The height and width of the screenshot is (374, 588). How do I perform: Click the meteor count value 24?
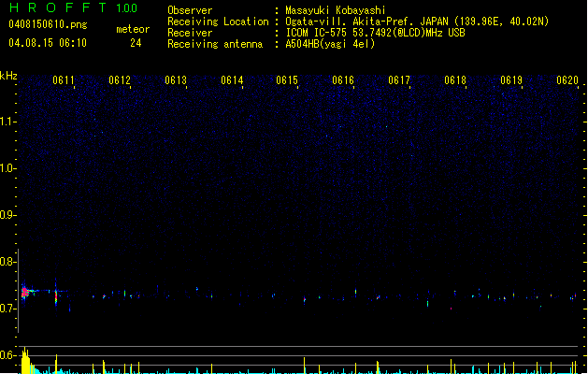(136, 43)
